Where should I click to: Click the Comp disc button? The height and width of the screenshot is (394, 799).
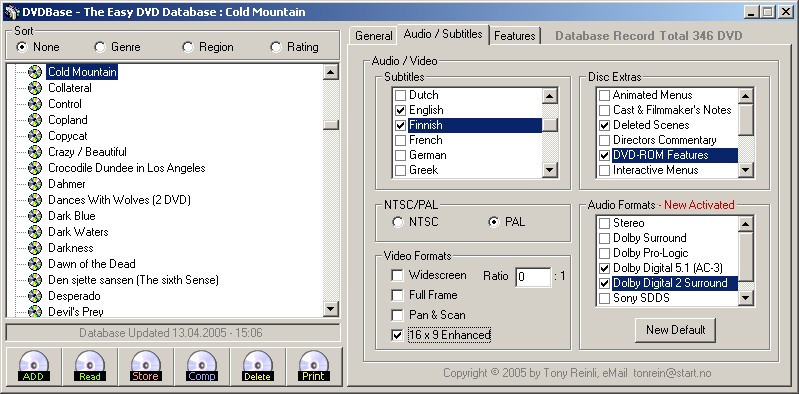pos(202,366)
